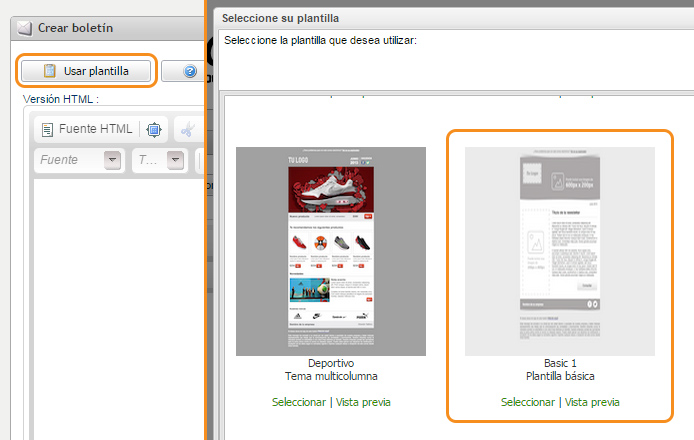Screen dimensions: 694x440
Task: Click the maximize editor icon beside Fuente HTML
Action: click(154, 130)
